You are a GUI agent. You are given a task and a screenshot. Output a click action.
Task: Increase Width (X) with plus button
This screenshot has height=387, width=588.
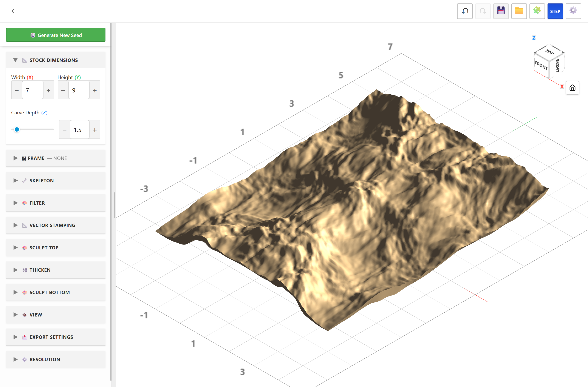coord(48,90)
